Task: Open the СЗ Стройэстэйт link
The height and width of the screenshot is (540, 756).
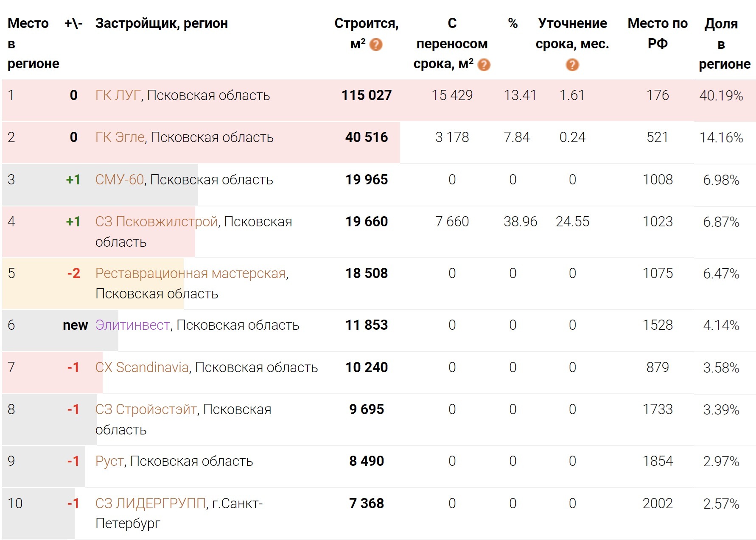Action: pos(146,409)
